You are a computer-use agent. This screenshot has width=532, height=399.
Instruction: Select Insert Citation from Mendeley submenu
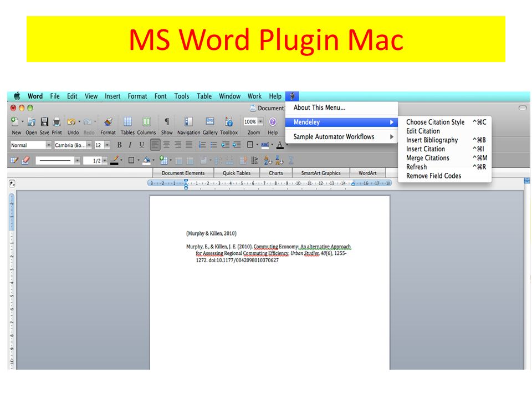445,149
